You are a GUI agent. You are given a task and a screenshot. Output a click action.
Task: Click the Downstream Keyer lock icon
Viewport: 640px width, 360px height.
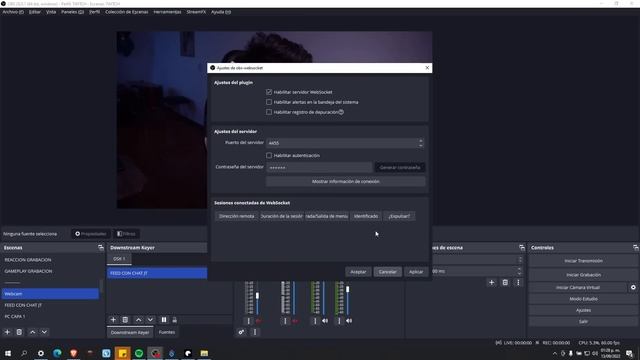pyautogui.click(x=174, y=320)
